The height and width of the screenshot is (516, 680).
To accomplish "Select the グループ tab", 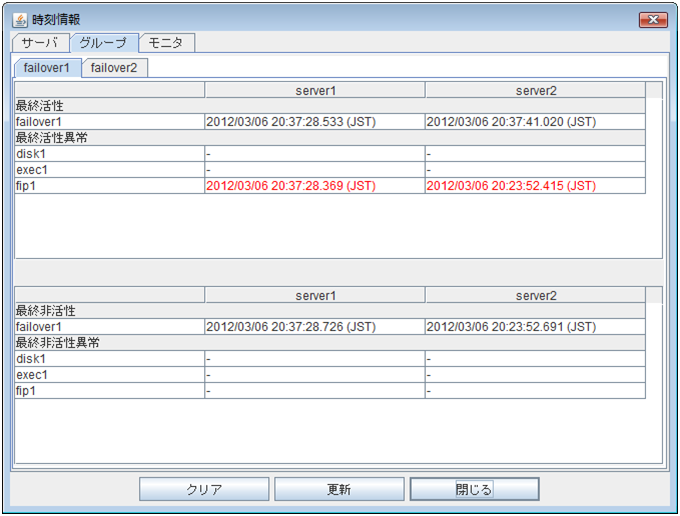I will pos(103,43).
